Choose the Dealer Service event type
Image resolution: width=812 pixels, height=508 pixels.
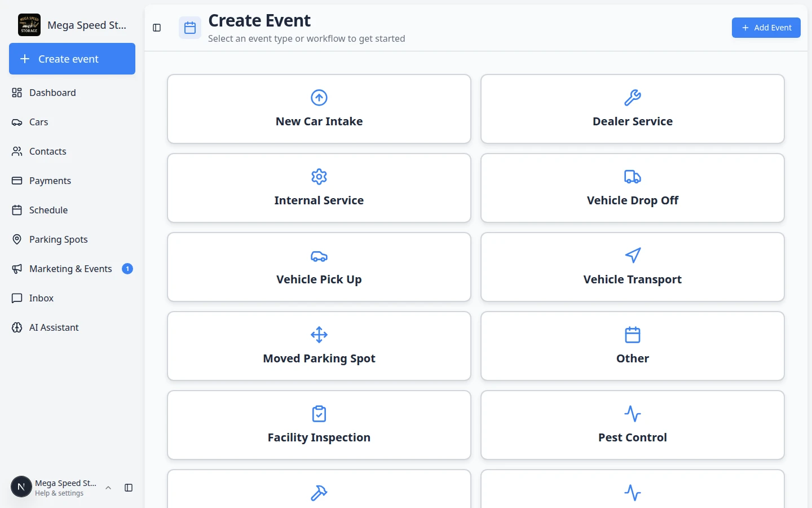[x=633, y=109]
